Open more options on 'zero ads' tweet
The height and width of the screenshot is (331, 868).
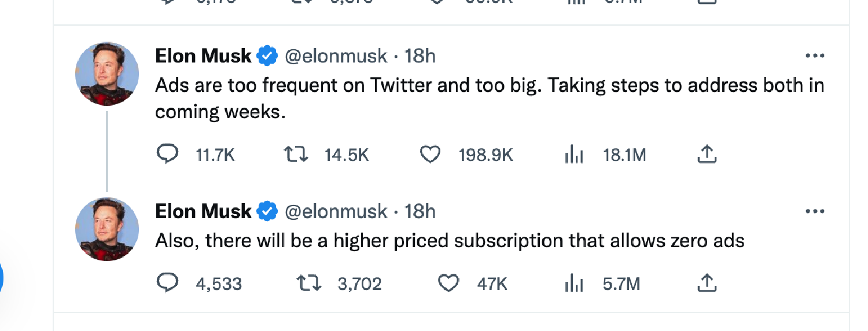[x=814, y=211]
